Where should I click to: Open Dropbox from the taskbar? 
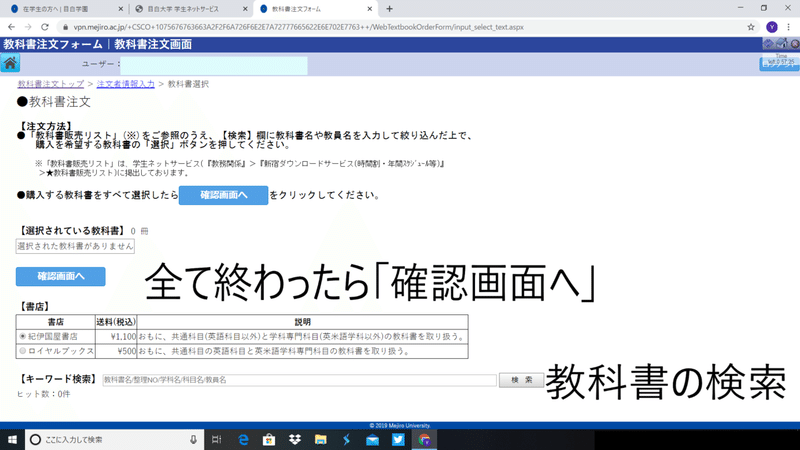coord(295,439)
